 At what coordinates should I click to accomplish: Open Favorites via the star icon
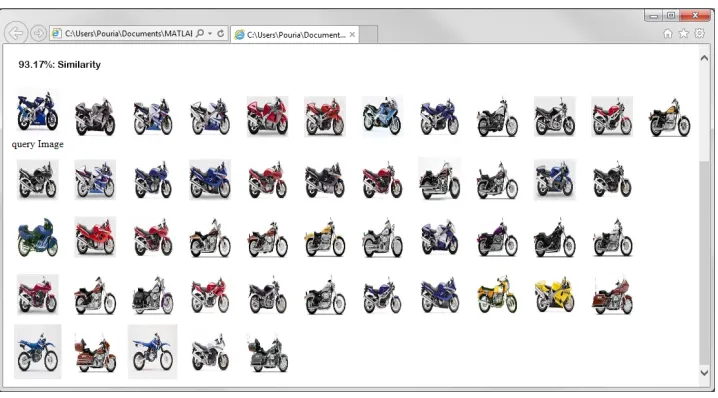click(x=684, y=33)
